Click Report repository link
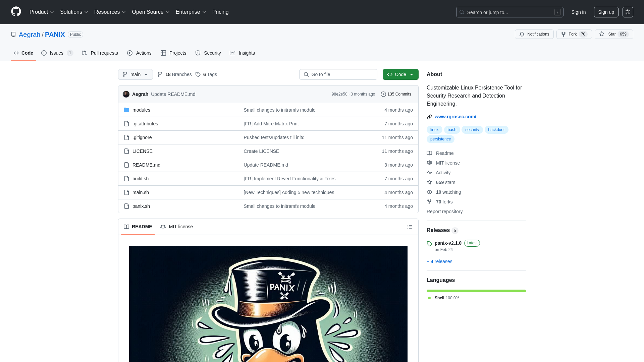 (x=444, y=212)
